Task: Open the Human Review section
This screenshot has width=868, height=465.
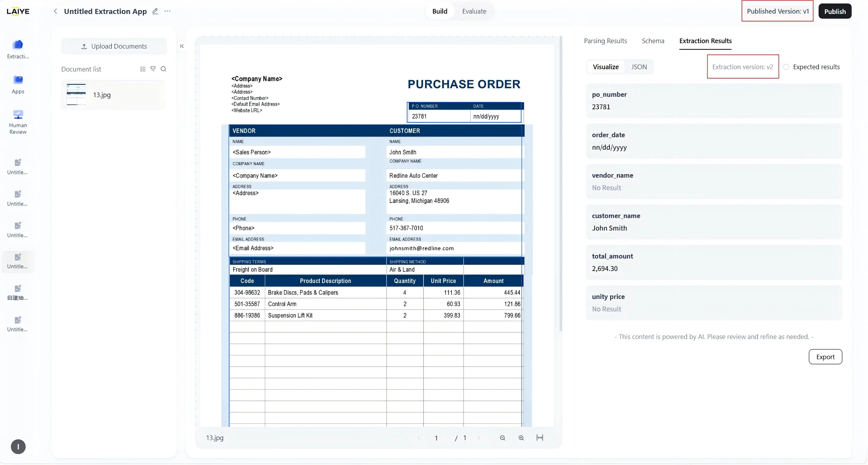Action: coord(18,122)
